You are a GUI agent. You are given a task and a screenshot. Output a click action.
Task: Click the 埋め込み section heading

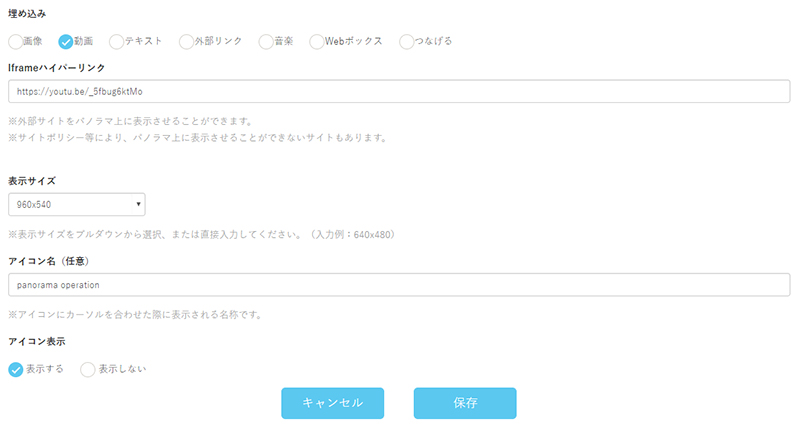coord(26,14)
